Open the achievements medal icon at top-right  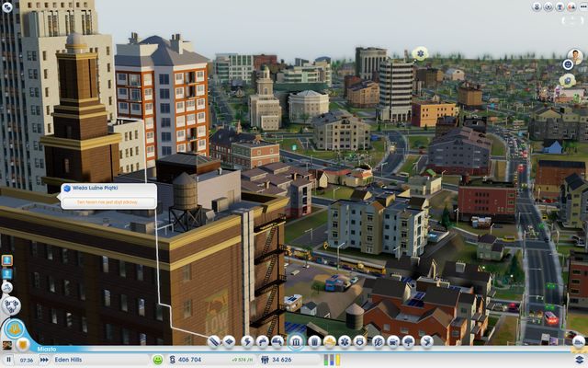point(537,6)
